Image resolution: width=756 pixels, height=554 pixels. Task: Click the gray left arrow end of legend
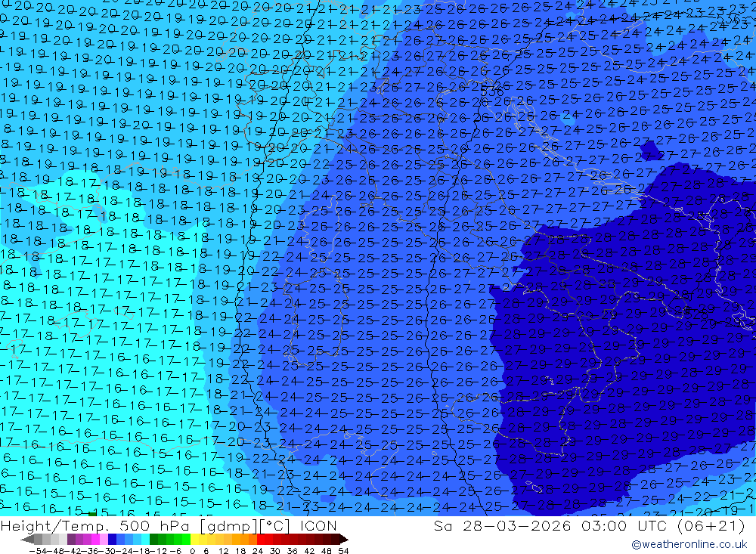coord(27,540)
